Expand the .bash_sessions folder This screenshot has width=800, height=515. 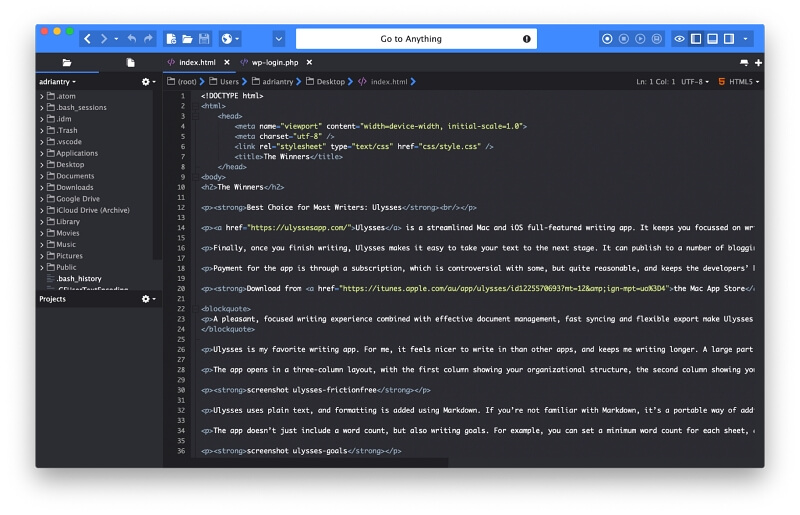42,108
